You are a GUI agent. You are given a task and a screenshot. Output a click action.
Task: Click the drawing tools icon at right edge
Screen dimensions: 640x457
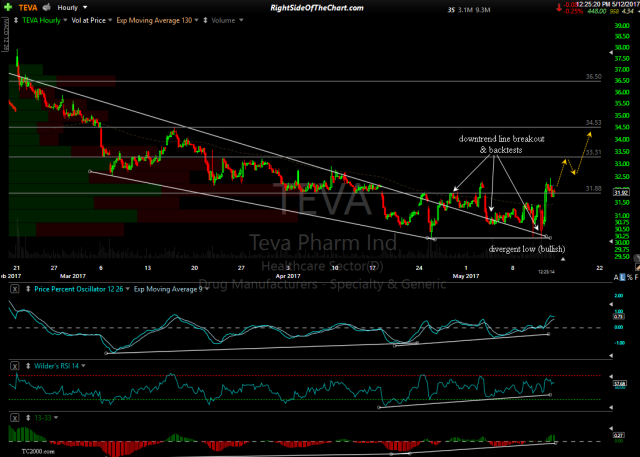pyautogui.click(x=637, y=268)
